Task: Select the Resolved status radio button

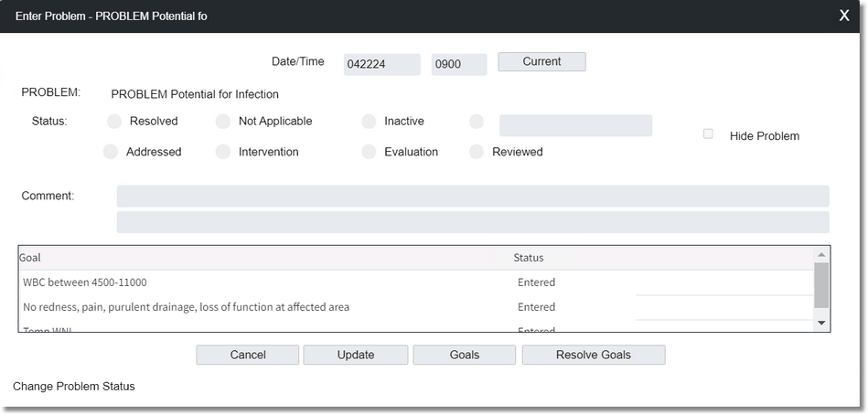Action: [x=114, y=122]
